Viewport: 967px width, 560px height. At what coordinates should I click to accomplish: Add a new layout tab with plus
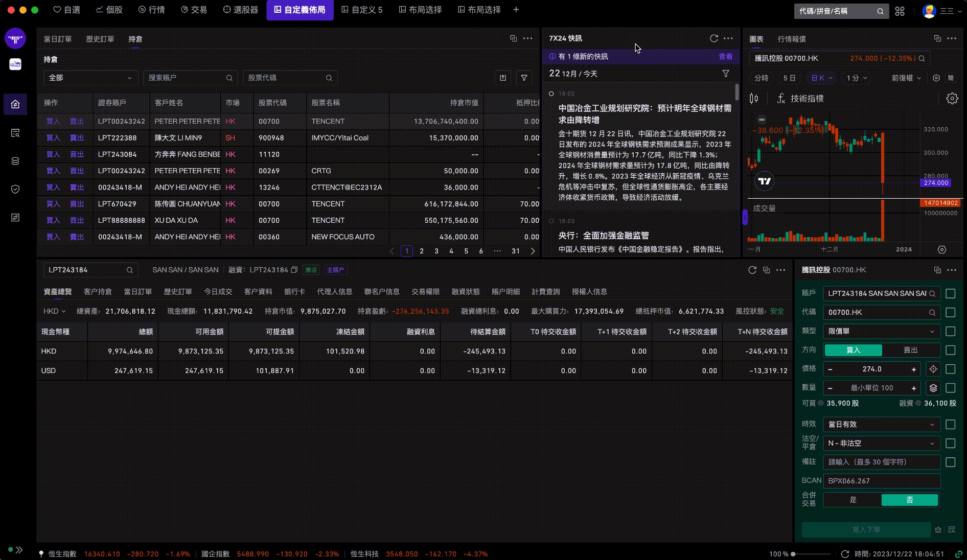coord(516,10)
